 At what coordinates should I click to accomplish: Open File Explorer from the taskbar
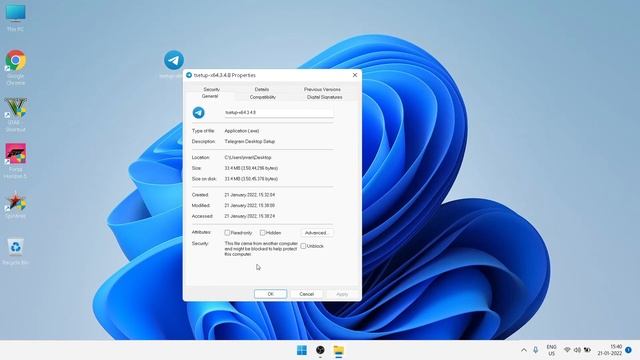point(338,350)
